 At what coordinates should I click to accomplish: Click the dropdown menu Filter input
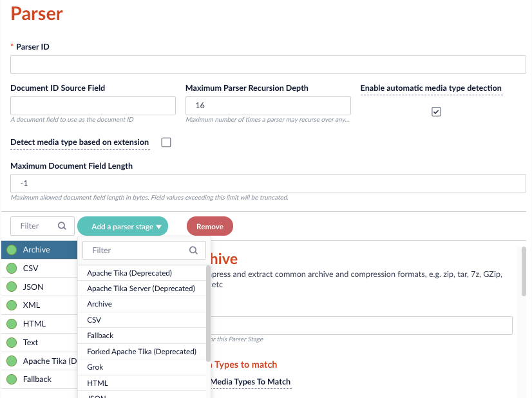click(144, 251)
